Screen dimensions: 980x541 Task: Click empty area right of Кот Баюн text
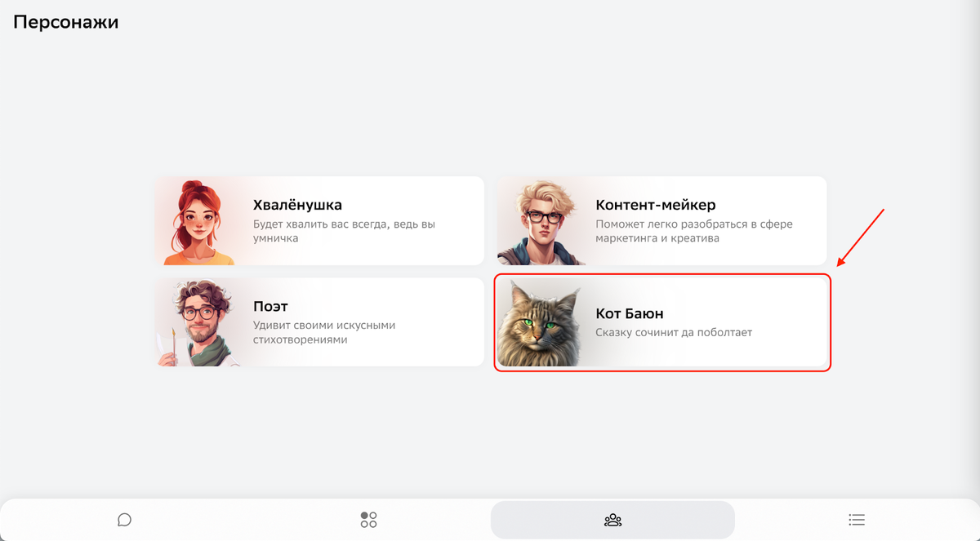coord(788,323)
